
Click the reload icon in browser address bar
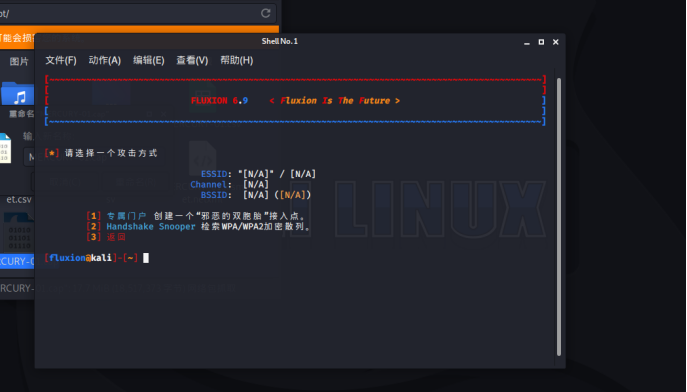click(266, 13)
